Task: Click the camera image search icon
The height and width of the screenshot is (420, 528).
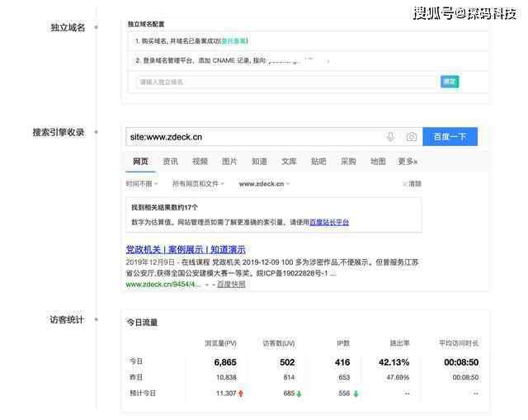Action: (x=411, y=137)
